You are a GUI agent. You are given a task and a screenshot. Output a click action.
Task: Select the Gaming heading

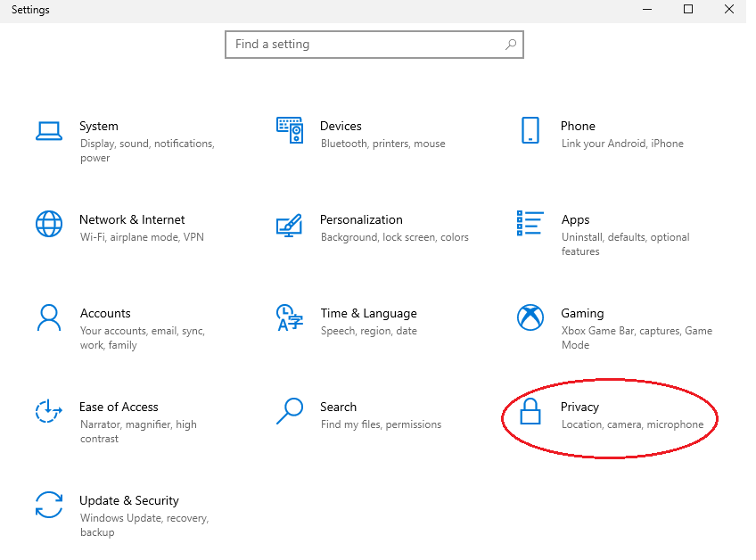tap(582, 314)
